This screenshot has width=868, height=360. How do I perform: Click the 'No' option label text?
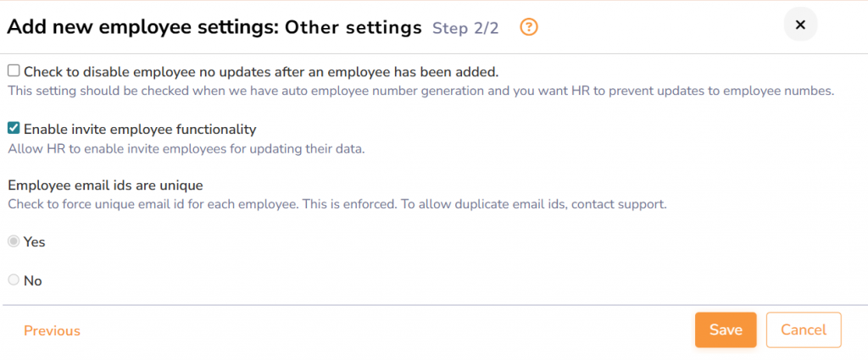(33, 280)
